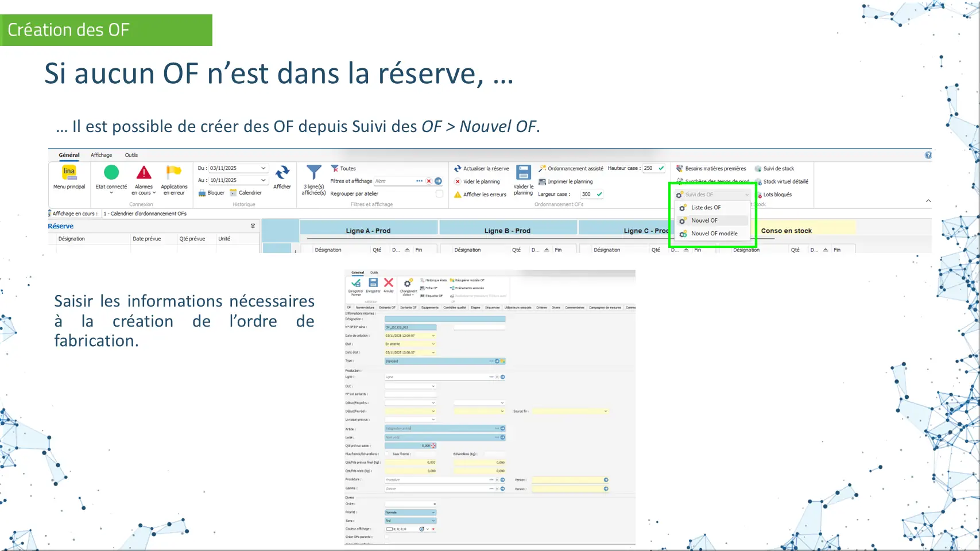Check the Créer OFs parents checkbox
This screenshot has width=980, height=551.
[x=387, y=537]
